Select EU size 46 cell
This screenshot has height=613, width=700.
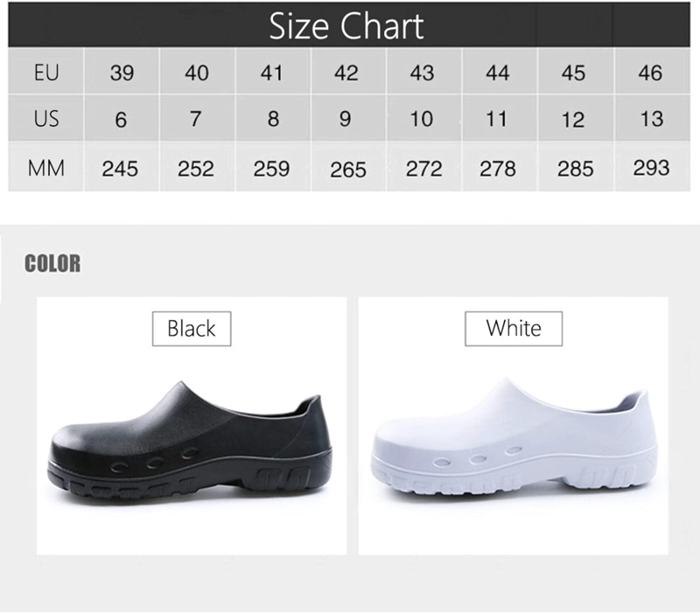652,72
